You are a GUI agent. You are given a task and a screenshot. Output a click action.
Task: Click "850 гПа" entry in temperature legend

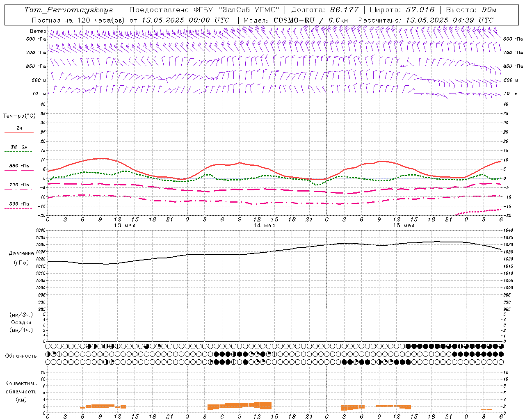19,166
